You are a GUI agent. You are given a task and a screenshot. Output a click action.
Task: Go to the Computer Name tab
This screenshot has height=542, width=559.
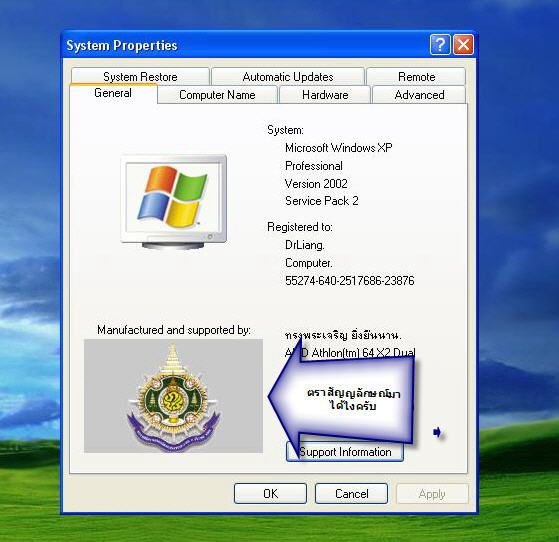point(217,95)
